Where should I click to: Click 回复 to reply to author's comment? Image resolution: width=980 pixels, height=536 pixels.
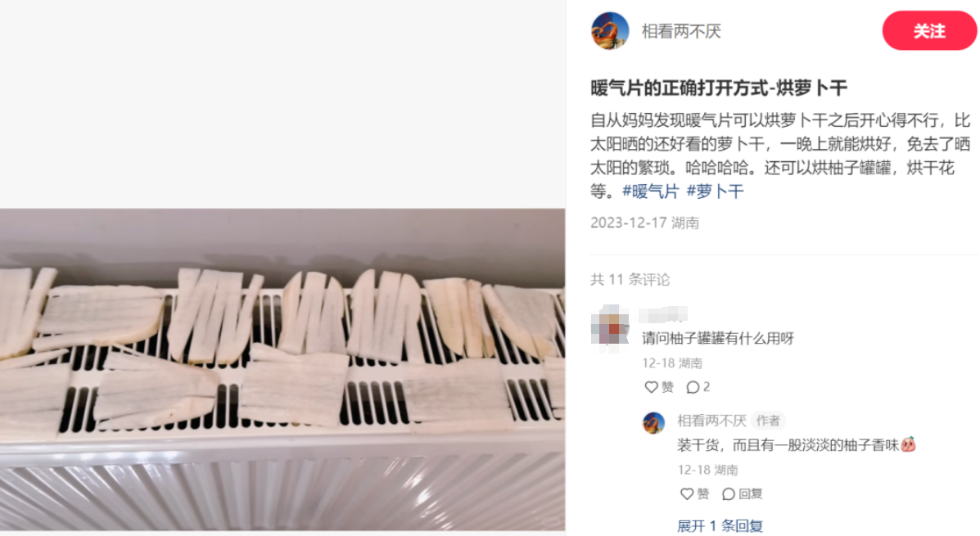point(743,494)
